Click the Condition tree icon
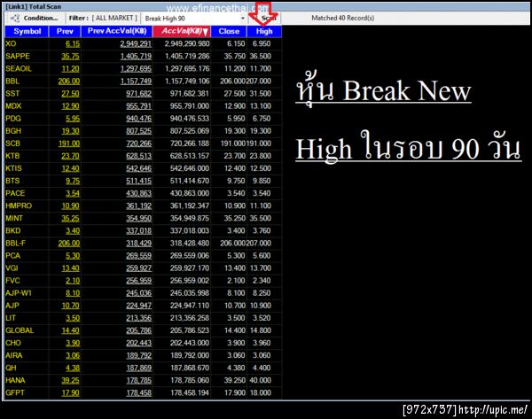Image resolution: width=532 pixels, height=419 pixels. [x=15, y=19]
